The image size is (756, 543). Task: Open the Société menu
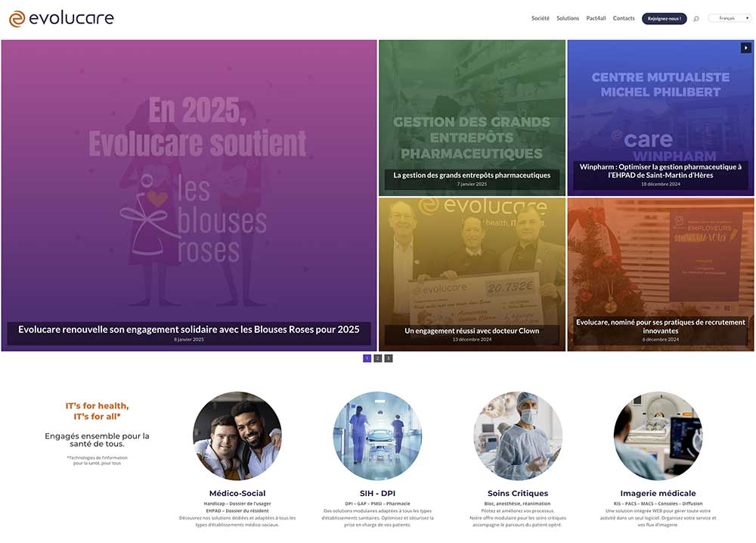click(540, 18)
